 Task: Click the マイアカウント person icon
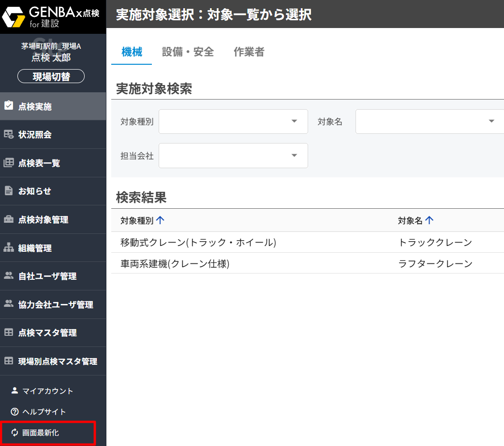pyautogui.click(x=15, y=390)
